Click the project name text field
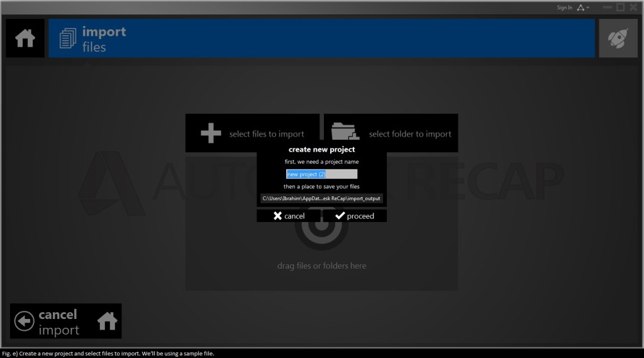The height and width of the screenshot is (358, 644). click(321, 174)
